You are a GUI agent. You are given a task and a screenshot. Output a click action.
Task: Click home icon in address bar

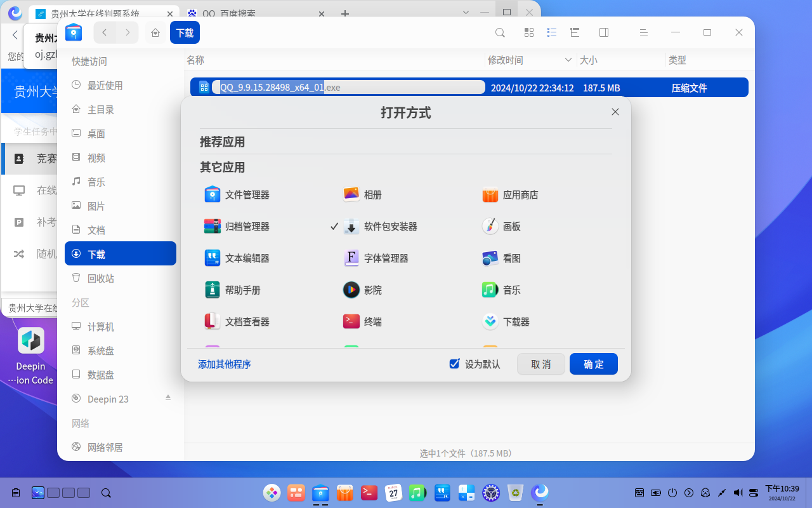(155, 32)
